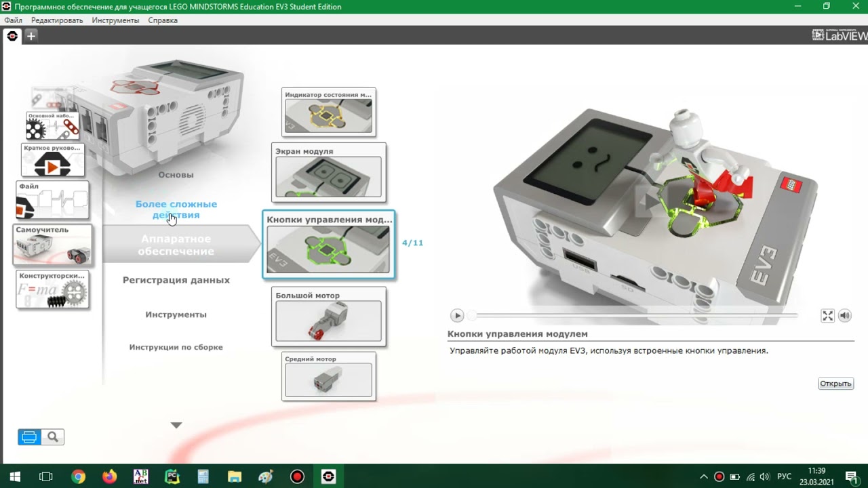Open volume control in tray

point(765,476)
